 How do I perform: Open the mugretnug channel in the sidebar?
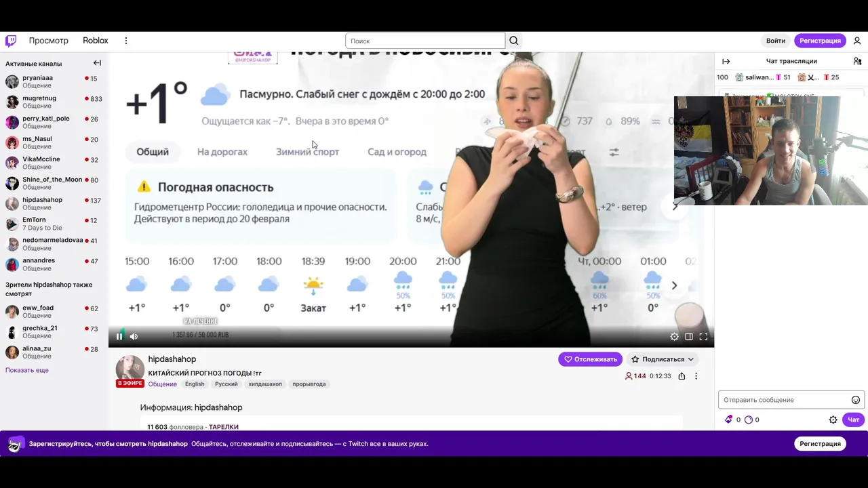coord(54,102)
